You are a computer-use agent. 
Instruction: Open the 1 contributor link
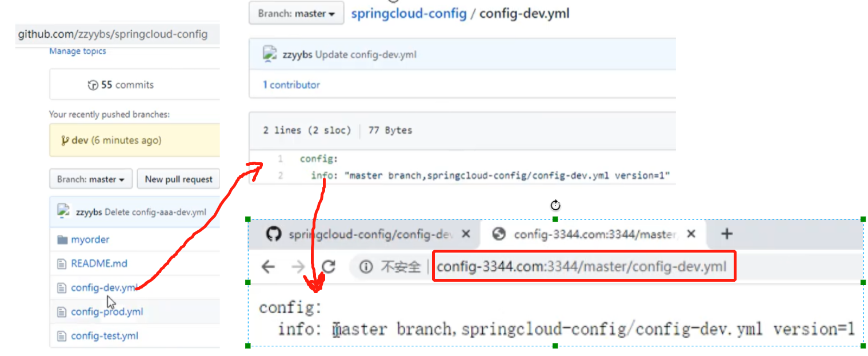pos(291,85)
